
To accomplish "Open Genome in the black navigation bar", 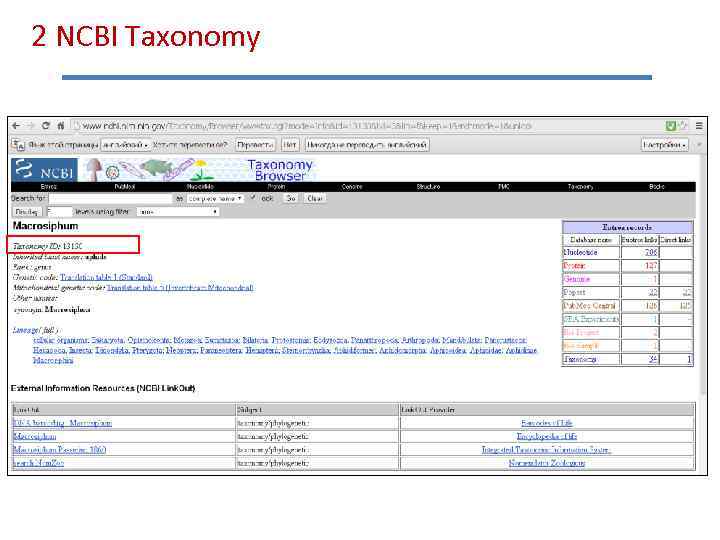I will pyautogui.click(x=352, y=186).
